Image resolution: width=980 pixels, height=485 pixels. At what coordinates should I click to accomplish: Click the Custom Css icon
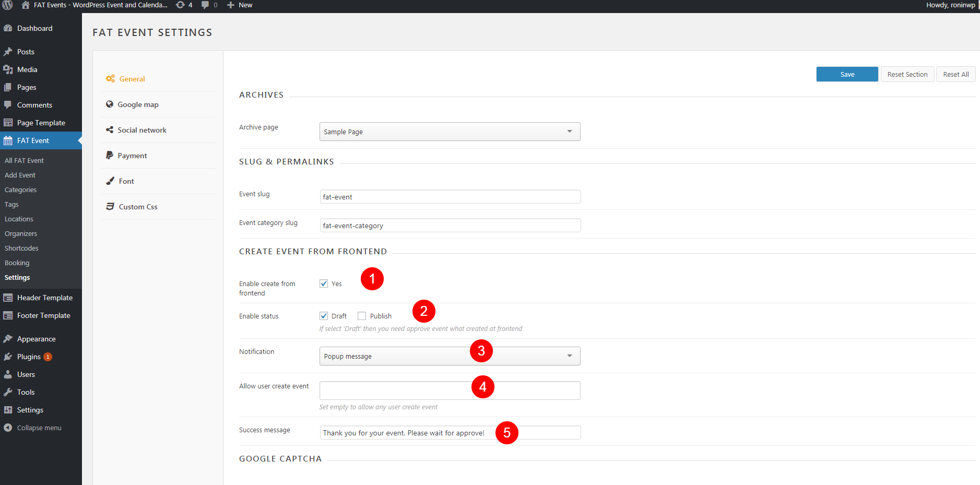[x=110, y=207]
